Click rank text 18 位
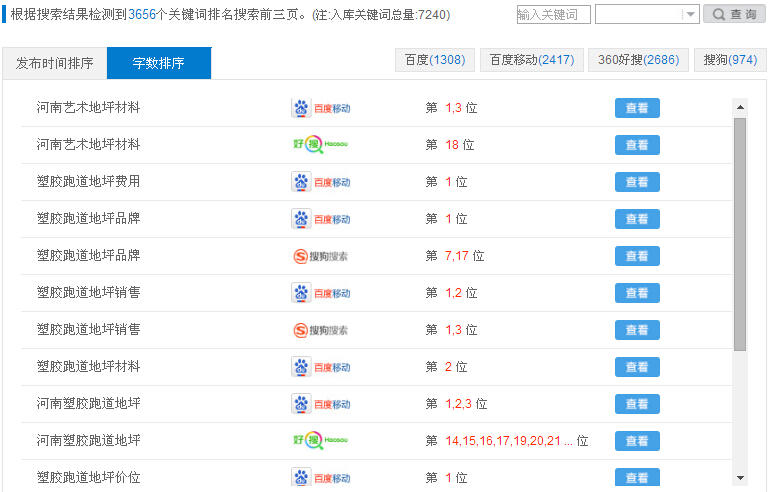 [460, 145]
